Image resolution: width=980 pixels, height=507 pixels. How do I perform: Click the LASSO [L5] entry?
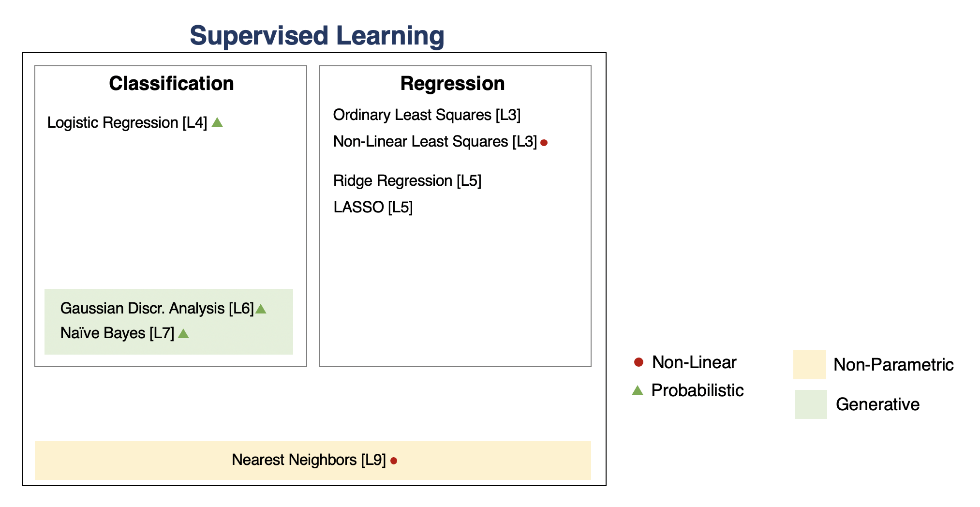tap(373, 208)
